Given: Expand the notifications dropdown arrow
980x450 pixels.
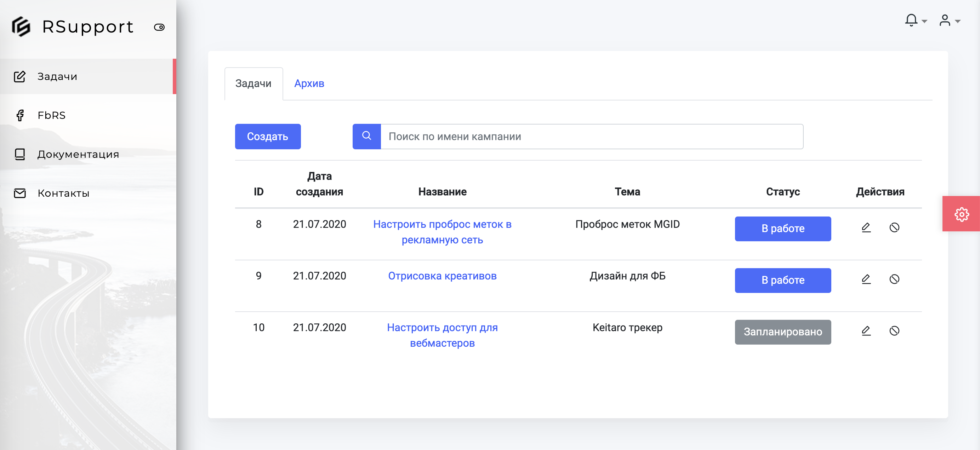Looking at the screenshot, I should tap(924, 21).
